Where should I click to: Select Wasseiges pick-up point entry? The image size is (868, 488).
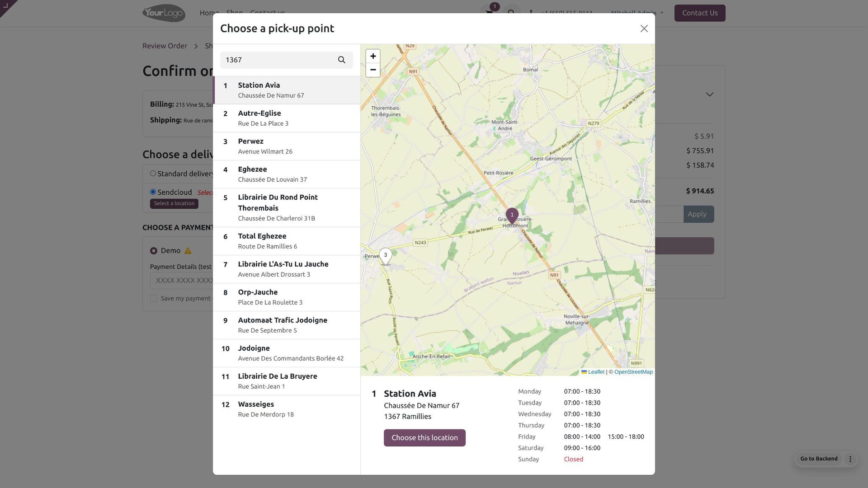pyautogui.click(x=287, y=409)
